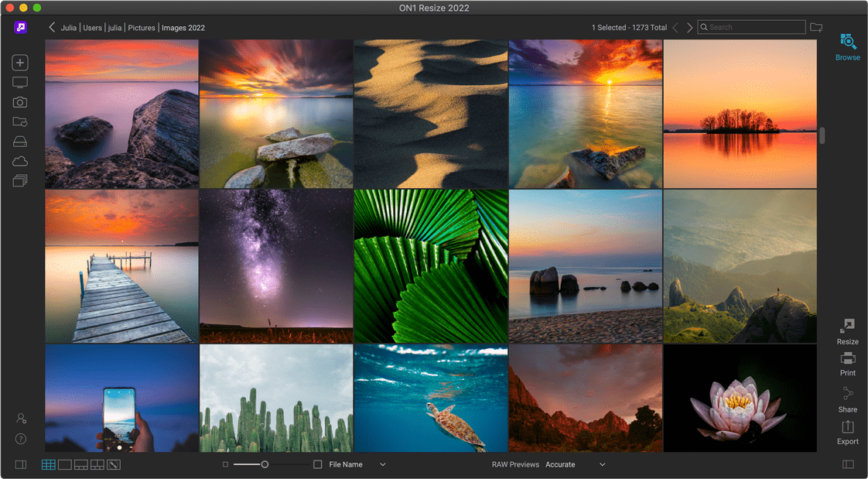
Task: Select the green palm leaf thumbnail
Action: (431, 266)
